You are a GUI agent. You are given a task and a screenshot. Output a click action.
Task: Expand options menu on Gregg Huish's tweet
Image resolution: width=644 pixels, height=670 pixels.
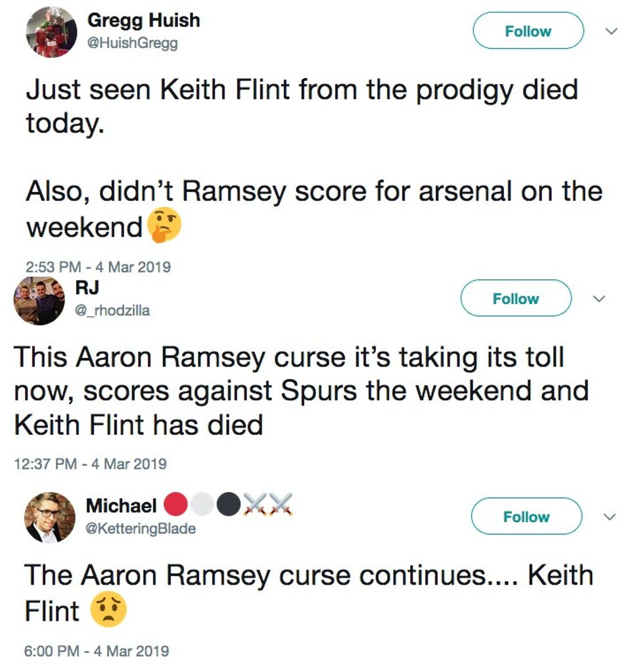pyautogui.click(x=611, y=31)
